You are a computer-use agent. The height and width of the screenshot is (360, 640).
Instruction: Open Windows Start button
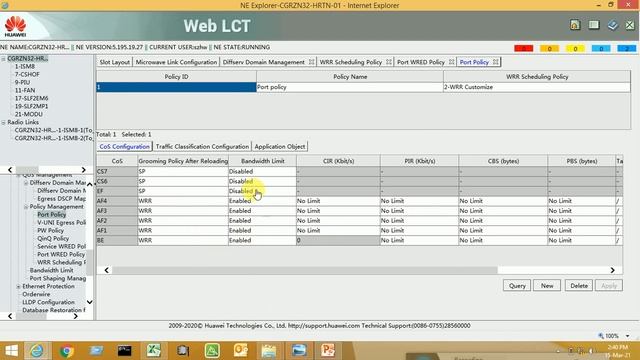pyautogui.click(x=11, y=351)
